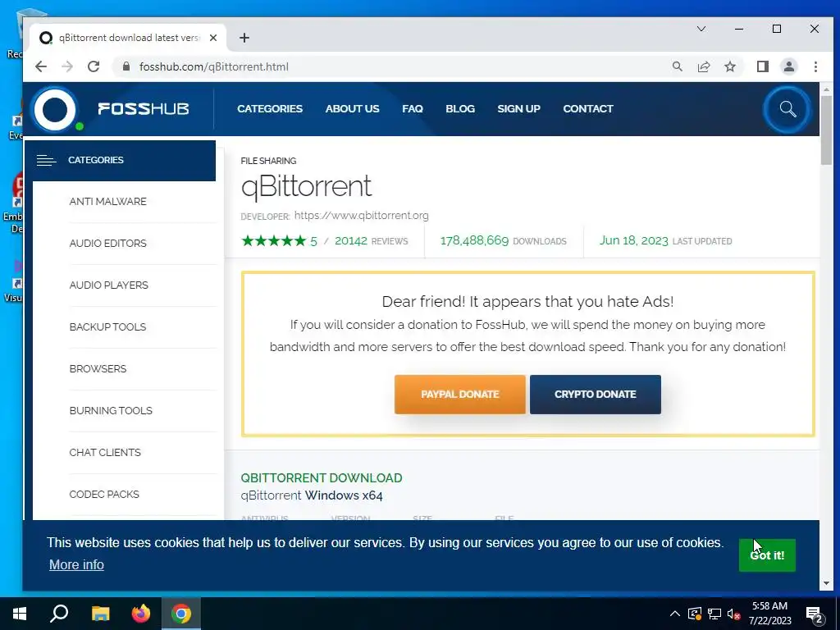Open the FAQ nav link

pos(413,109)
